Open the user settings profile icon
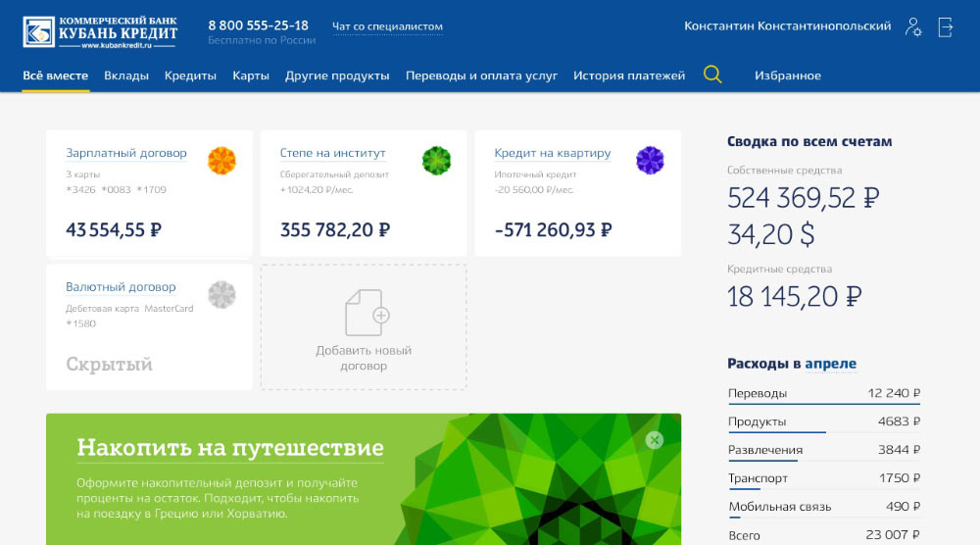Viewport: 980px width, 545px height. coord(913,27)
